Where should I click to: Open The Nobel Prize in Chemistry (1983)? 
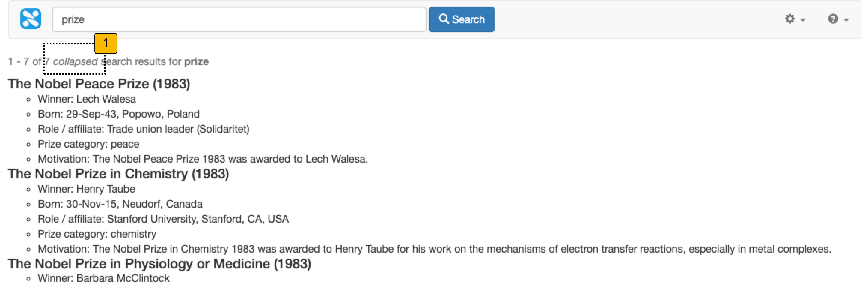tap(118, 174)
